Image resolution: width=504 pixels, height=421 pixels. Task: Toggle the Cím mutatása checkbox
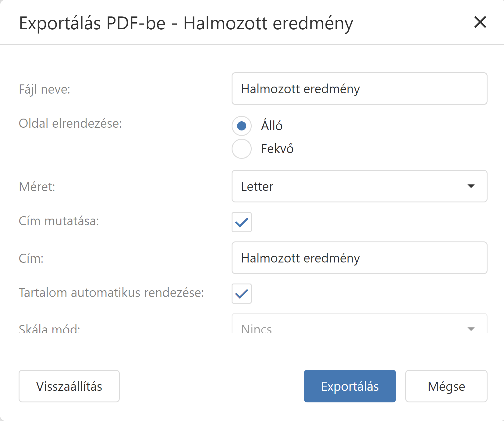coord(242,222)
